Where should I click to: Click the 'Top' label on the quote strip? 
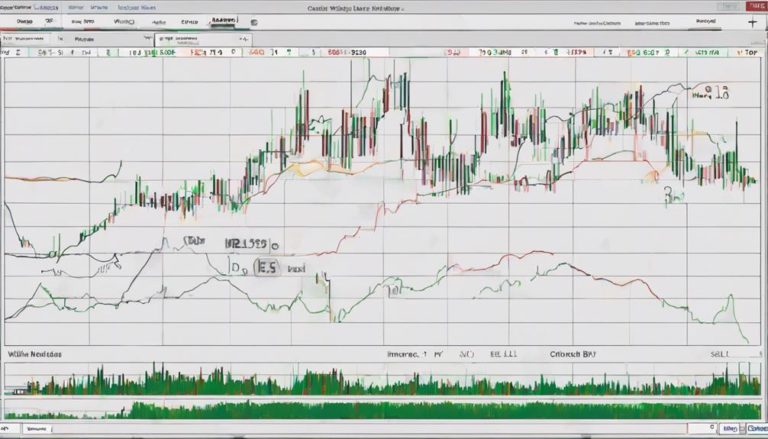[750, 52]
